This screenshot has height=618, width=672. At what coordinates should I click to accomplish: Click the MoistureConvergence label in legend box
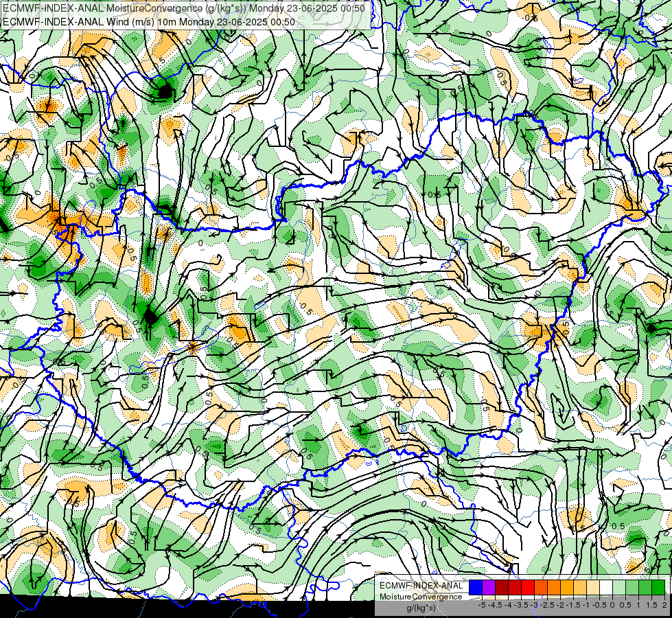[x=421, y=597]
